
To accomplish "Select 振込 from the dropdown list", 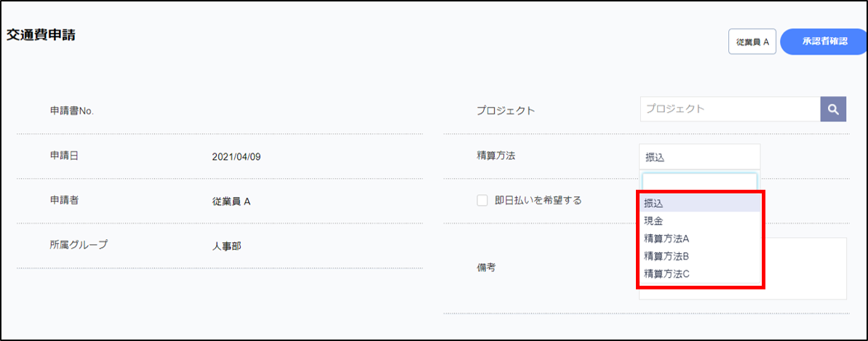I will [x=700, y=204].
